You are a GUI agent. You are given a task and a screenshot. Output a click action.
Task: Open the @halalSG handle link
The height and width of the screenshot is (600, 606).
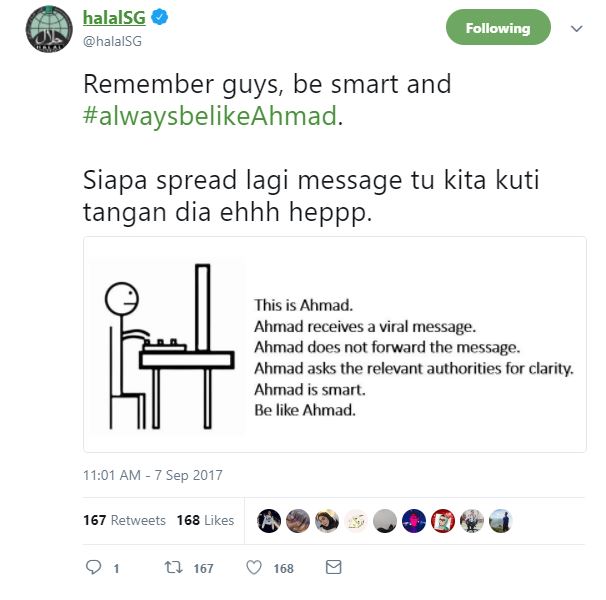pyautogui.click(x=112, y=41)
